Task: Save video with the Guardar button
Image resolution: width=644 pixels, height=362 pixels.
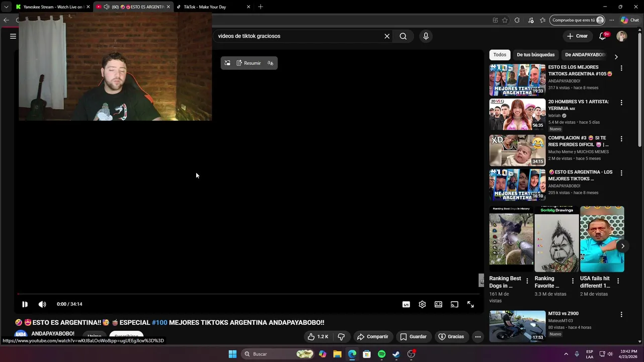Action: [413, 336]
